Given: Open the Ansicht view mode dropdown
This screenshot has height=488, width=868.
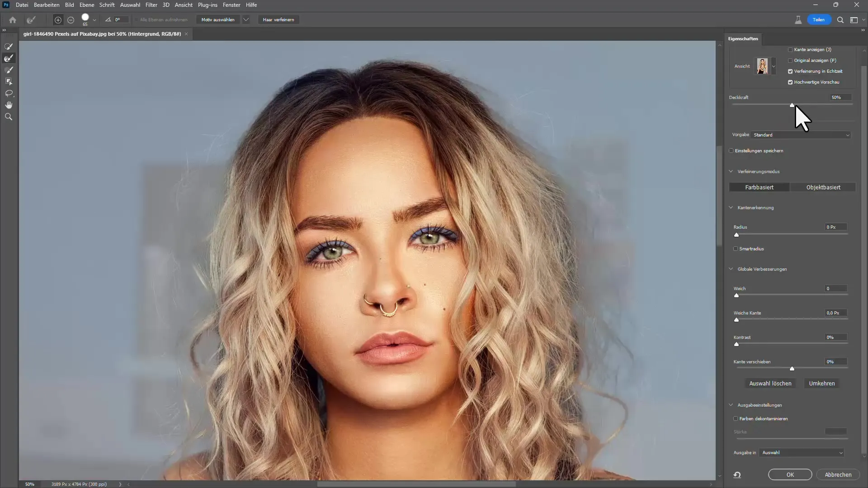Looking at the screenshot, I should pyautogui.click(x=774, y=66).
